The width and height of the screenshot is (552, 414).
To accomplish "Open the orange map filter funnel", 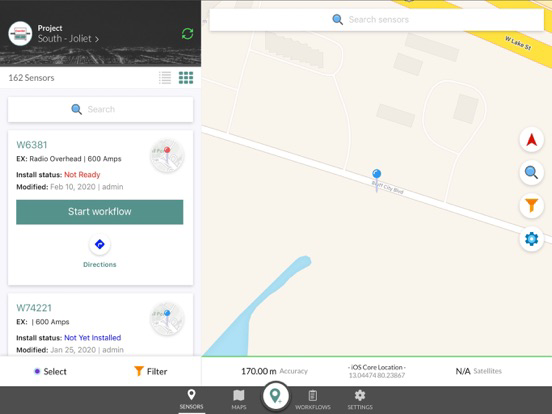I will [532, 206].
